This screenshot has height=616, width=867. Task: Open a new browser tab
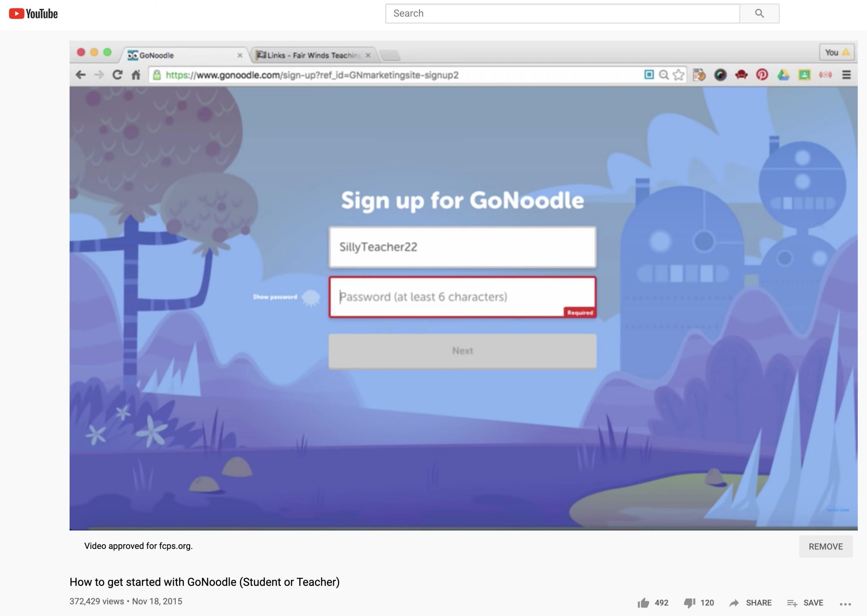[390, 56]
